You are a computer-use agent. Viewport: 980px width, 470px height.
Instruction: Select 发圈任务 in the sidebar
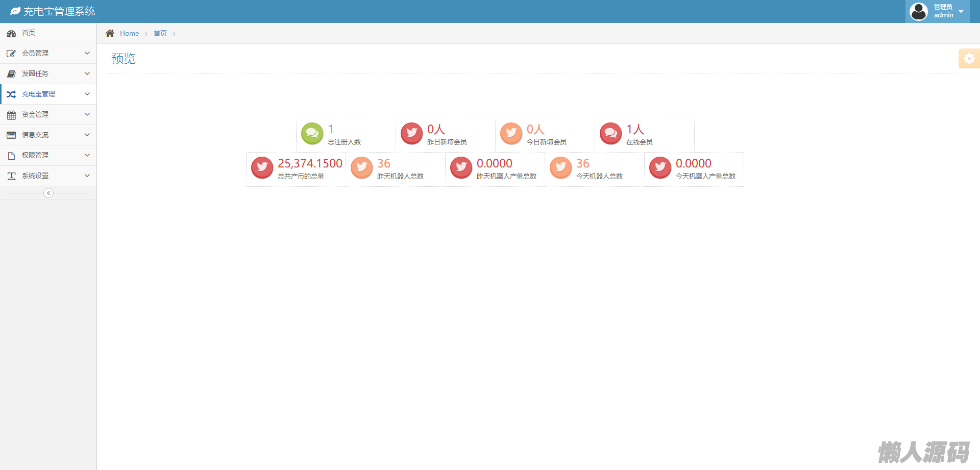48,74
